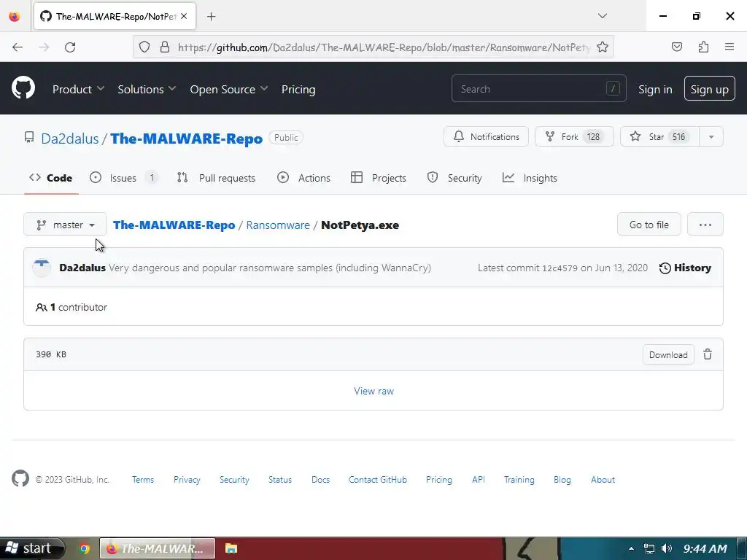Click the shield tracking protection icon
The image size is (747, 560).
(x=144, y=47)
